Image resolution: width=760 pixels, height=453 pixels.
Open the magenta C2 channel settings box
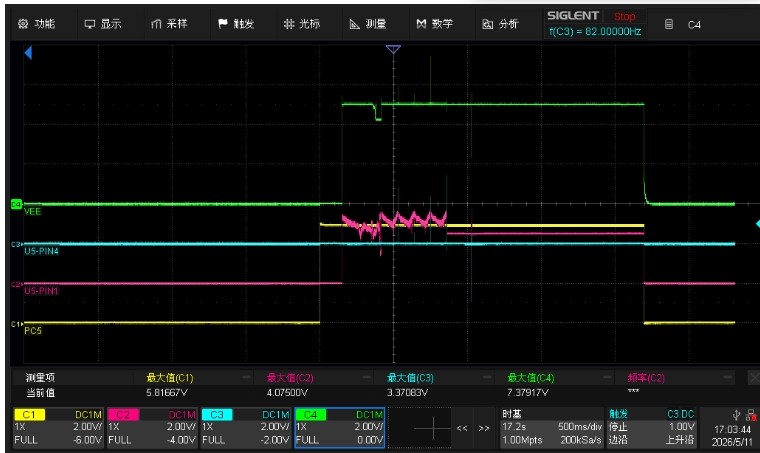(152, 427)
